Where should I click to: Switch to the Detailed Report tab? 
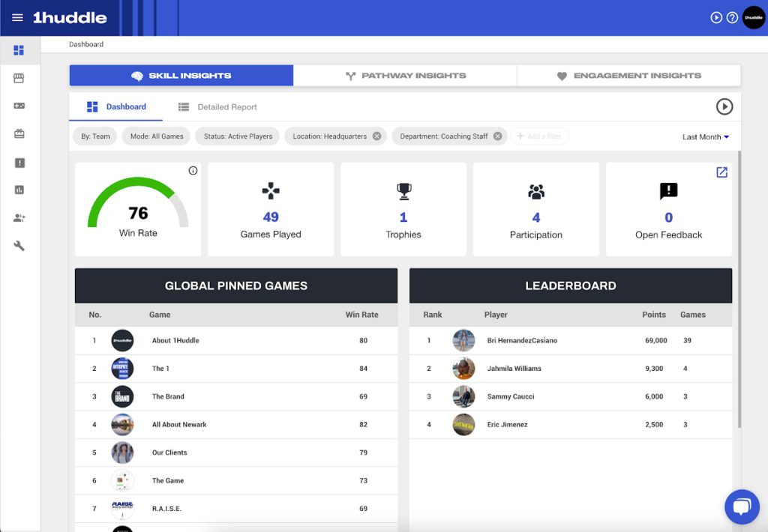click(217, 107)
